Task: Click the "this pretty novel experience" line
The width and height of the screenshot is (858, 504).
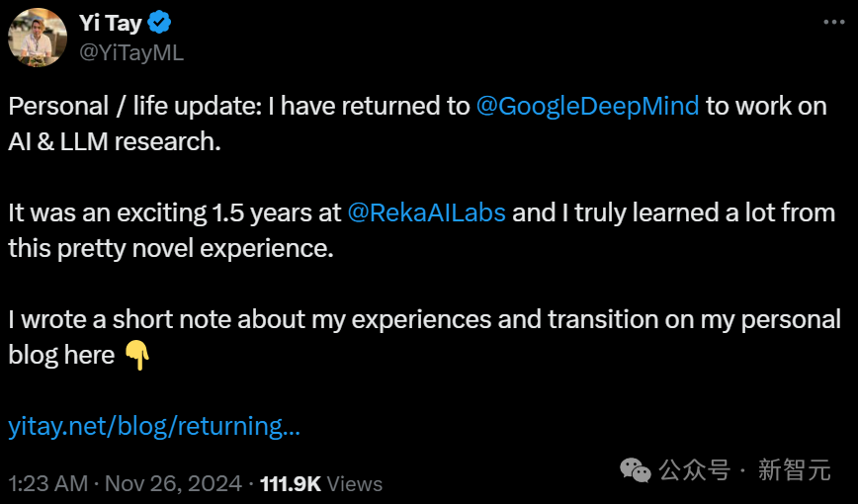Action: [x=171, y=248]
